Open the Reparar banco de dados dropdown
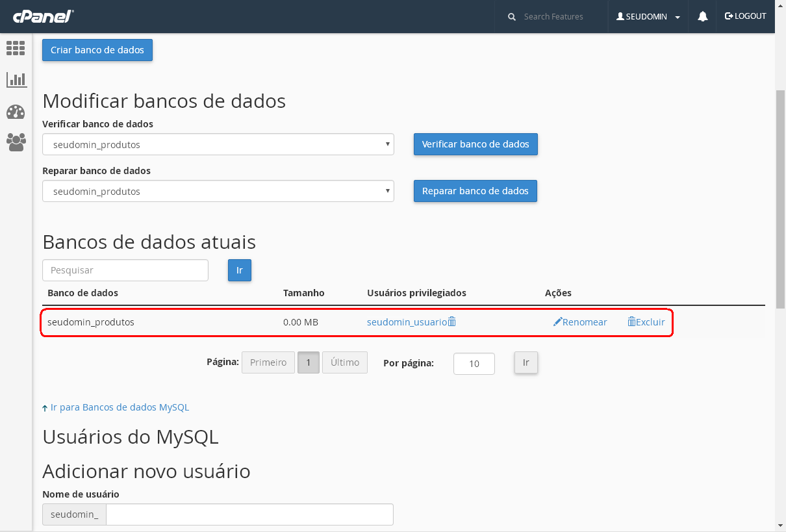 (x=218, y=191)
